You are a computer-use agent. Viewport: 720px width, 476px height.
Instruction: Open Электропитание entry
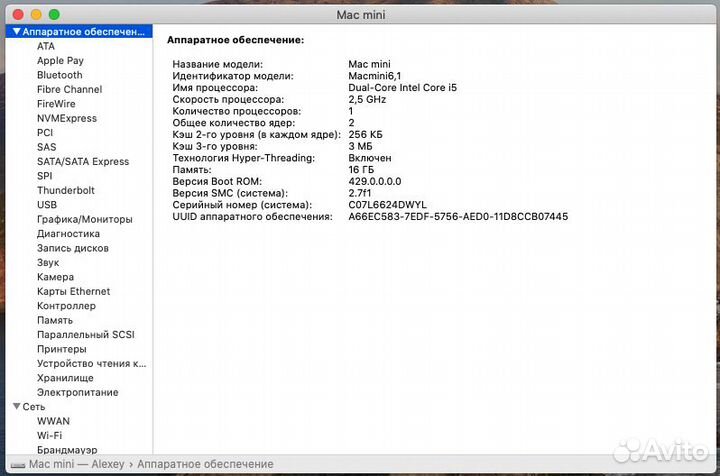click(x=78, y=392)
